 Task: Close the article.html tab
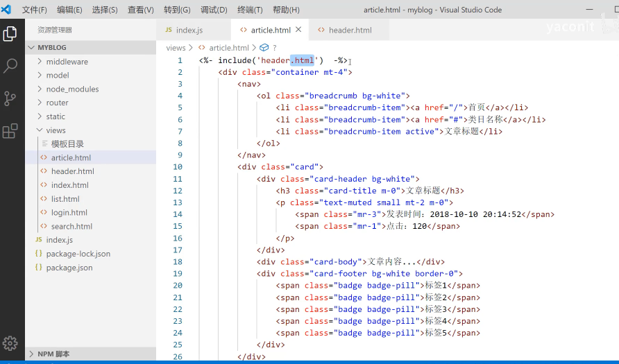[x=298, y=30]
